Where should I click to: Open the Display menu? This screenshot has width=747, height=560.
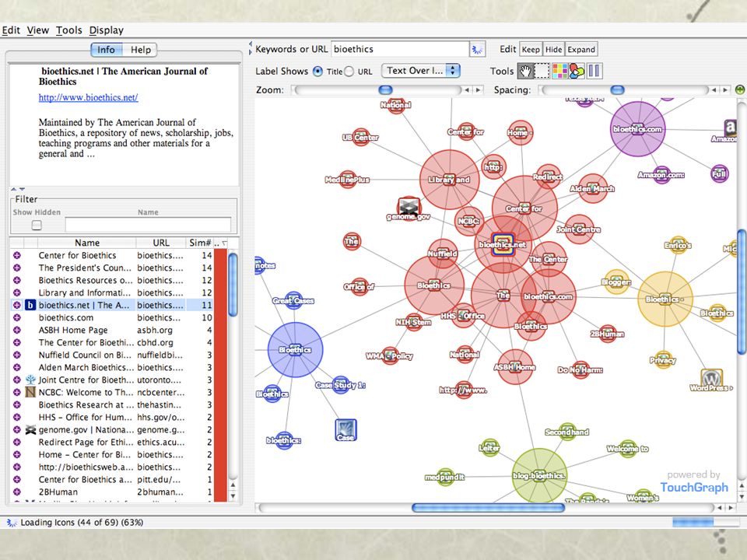click(107, 30)
